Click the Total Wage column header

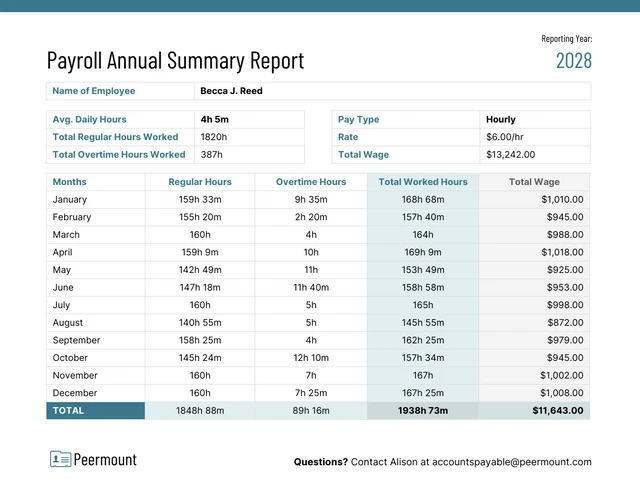tap(534, 182)
